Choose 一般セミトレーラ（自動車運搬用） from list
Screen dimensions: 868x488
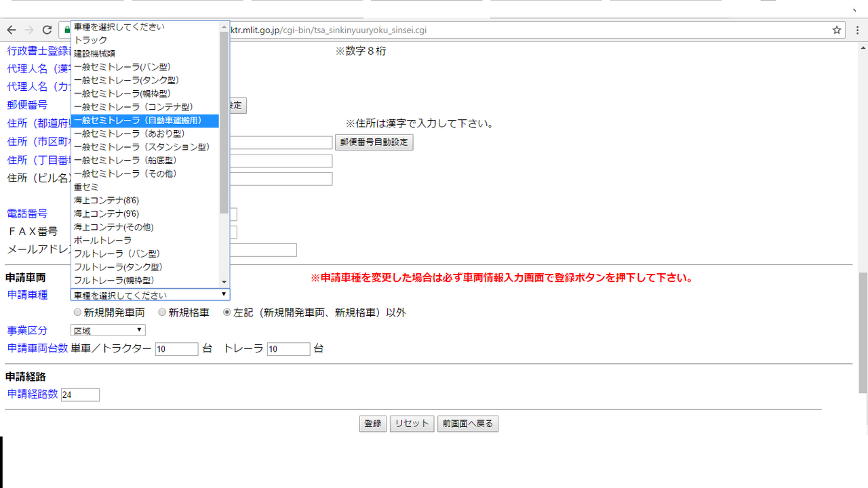(145, 121)
